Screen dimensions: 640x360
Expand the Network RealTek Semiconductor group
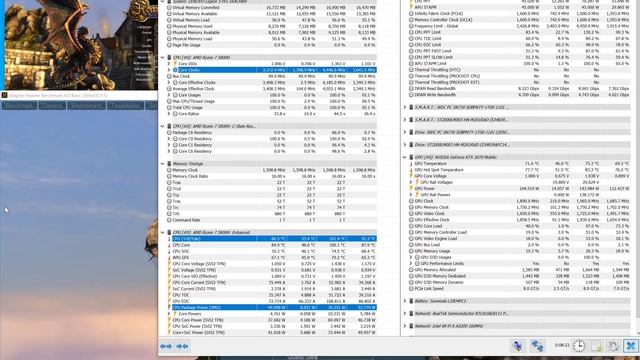tap(404, 313)
